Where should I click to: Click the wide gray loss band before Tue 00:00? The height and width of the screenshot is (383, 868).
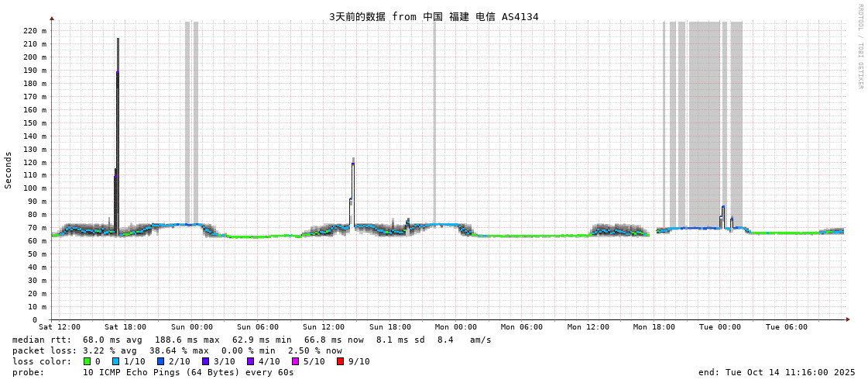[705, 124]
